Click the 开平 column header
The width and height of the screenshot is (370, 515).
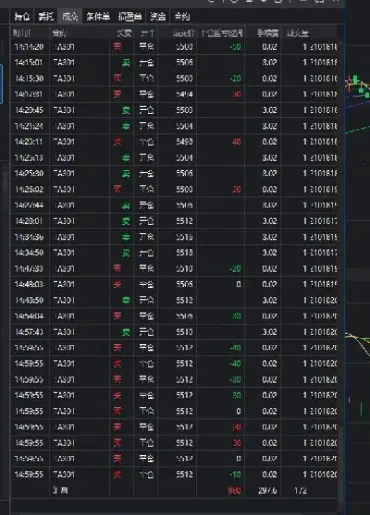(x=147, y=33)
